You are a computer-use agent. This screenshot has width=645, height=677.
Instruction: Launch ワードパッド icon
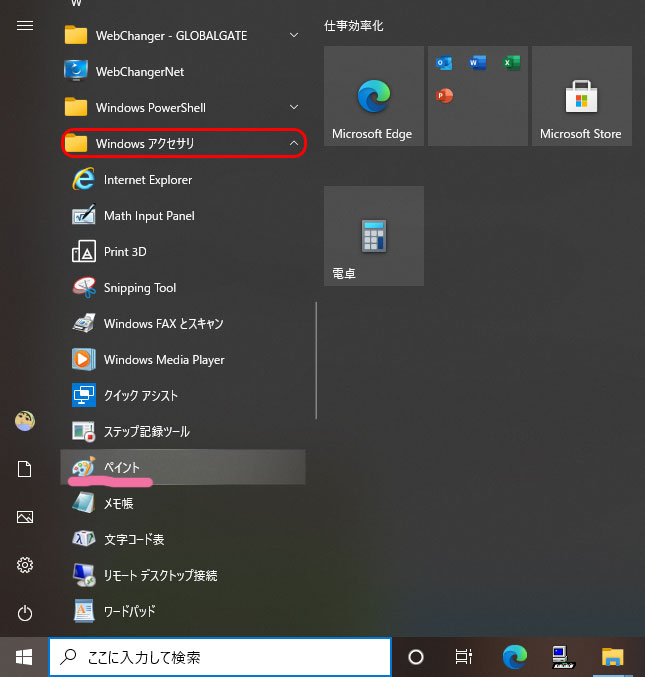coord(84,611)
